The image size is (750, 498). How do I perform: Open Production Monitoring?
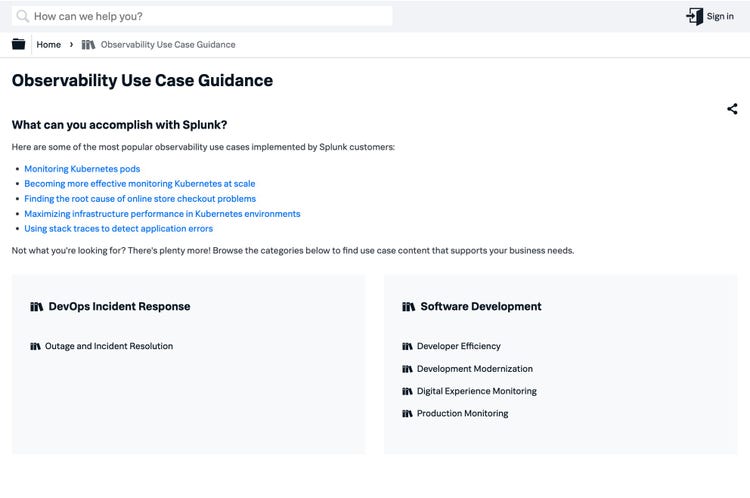463,413
